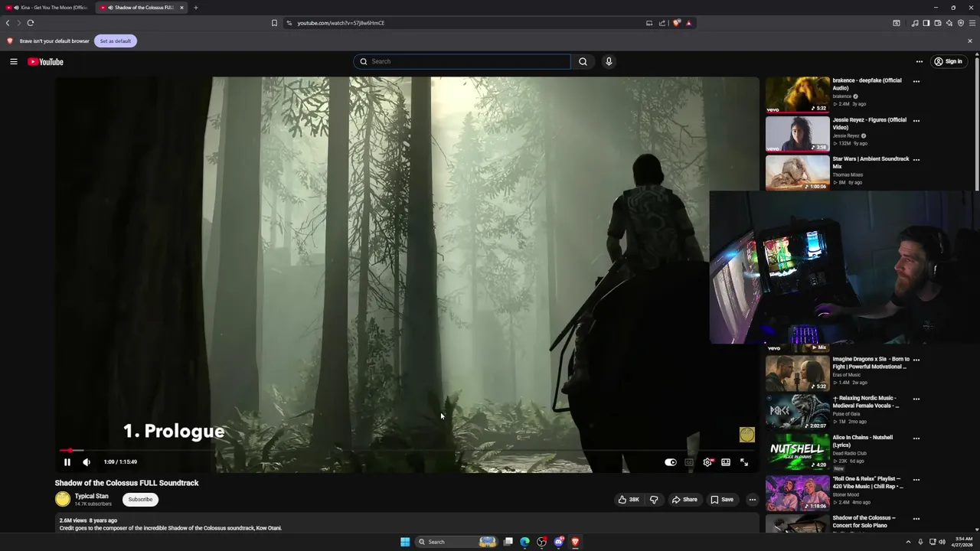Open Discord from the taskbar
The height and width of the screenshot is (551, 980).
tap(559, 542)
